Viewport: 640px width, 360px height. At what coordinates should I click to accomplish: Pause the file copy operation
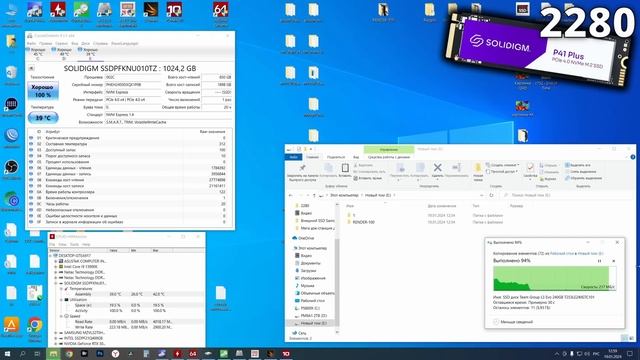tap(600, 261)
